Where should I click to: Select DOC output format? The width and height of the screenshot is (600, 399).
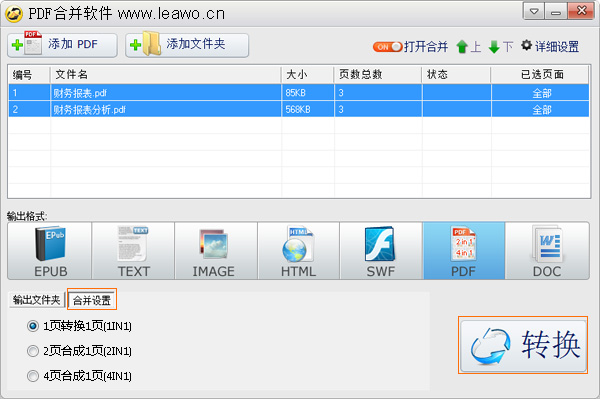(x=547, y=251)
